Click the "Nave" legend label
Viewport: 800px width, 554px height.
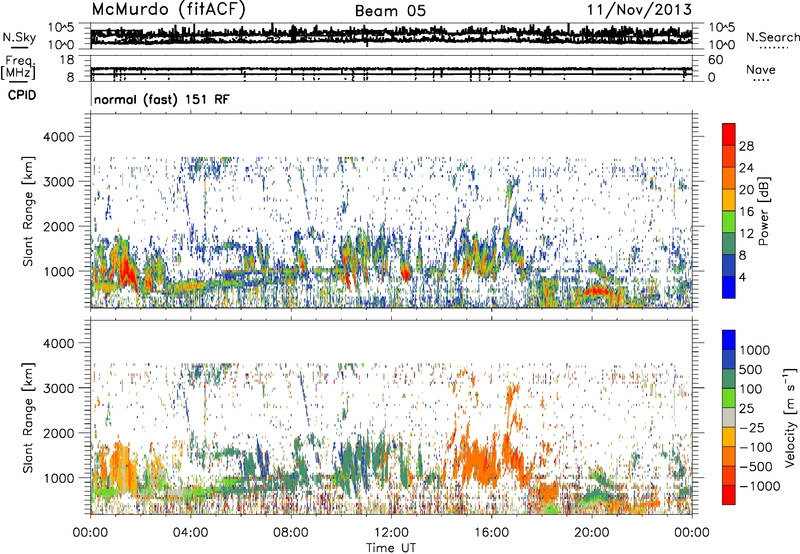(x=760, y=70)
